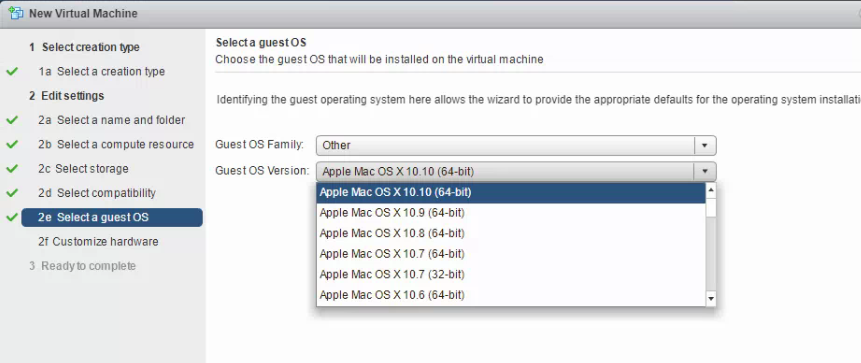The image size is (861, 363).
Task: Choose Apple Mac OS X 10.9 (64-bit)
Action: [511, 213]
